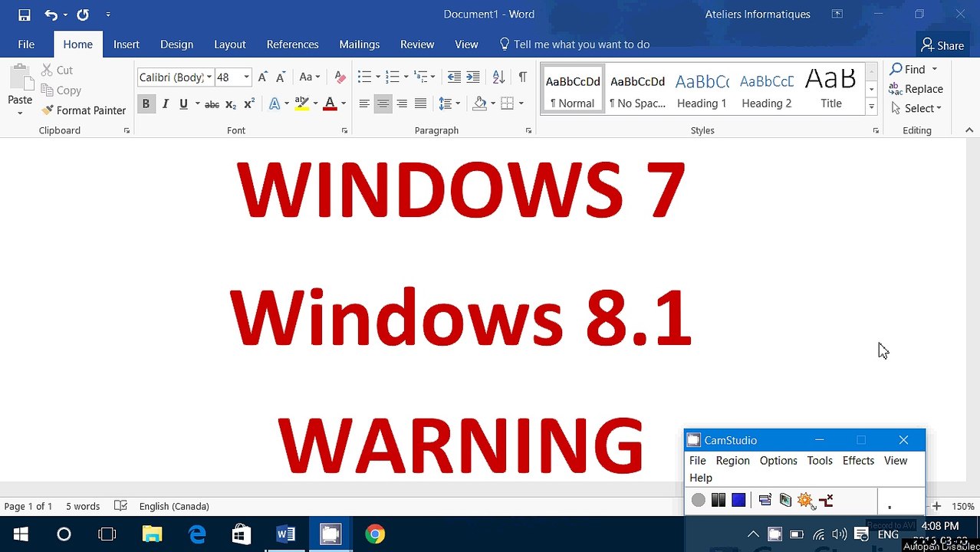
Task: Open Line and Paragraph Spacing
Action: click(x=449, y=103)
